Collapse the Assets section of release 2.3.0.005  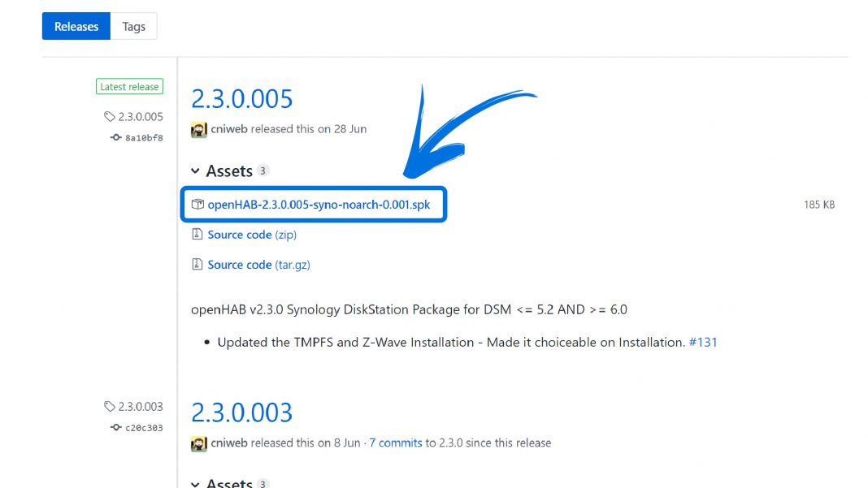tap(196, 171)
